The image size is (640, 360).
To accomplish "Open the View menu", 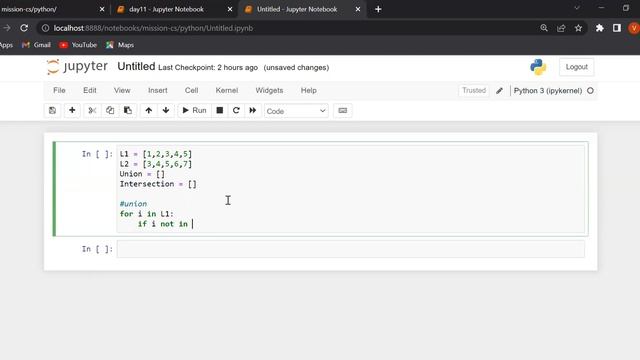I will point(122,91).
